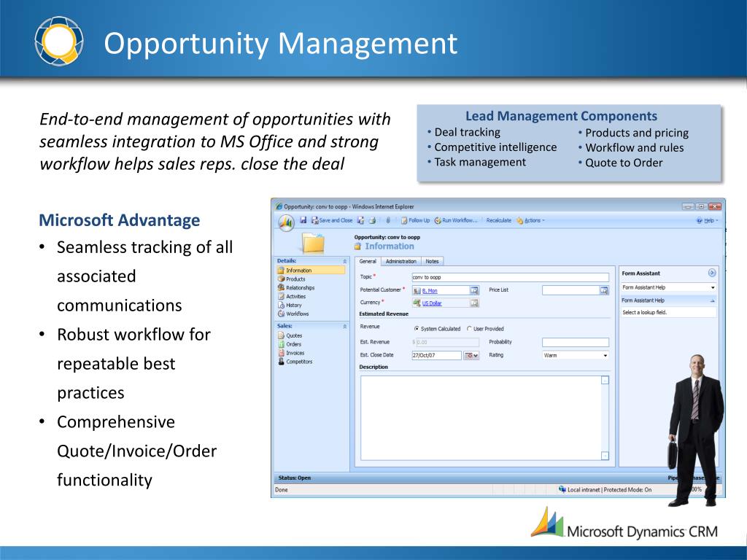Click the Save and New icon
747x560 pixels.
tap(360, 220)
